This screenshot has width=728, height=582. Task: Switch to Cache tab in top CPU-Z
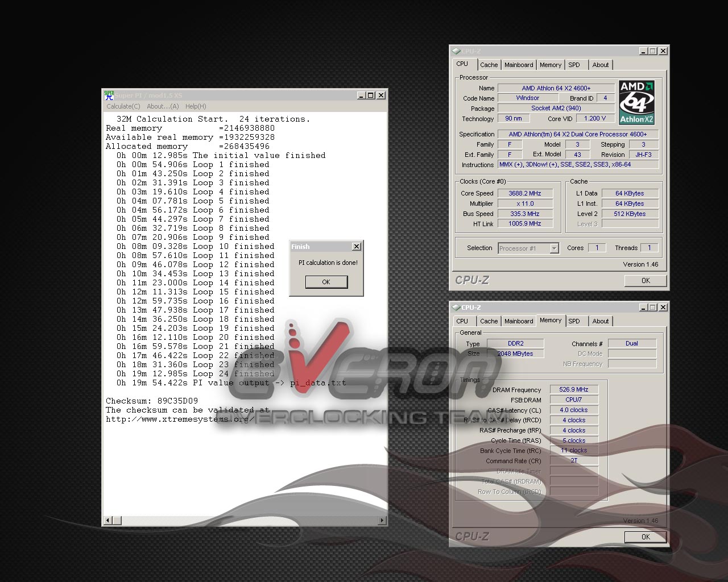coord(489,65)
